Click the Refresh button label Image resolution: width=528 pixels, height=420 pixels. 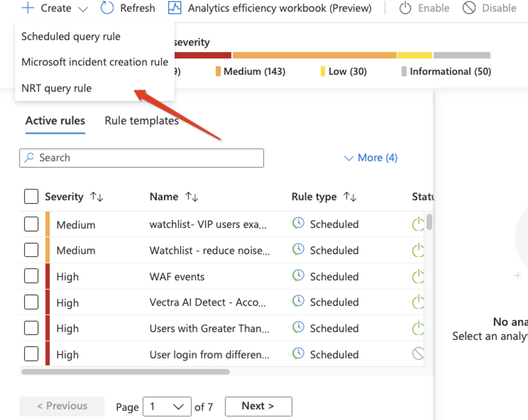(x=137, y=8)
